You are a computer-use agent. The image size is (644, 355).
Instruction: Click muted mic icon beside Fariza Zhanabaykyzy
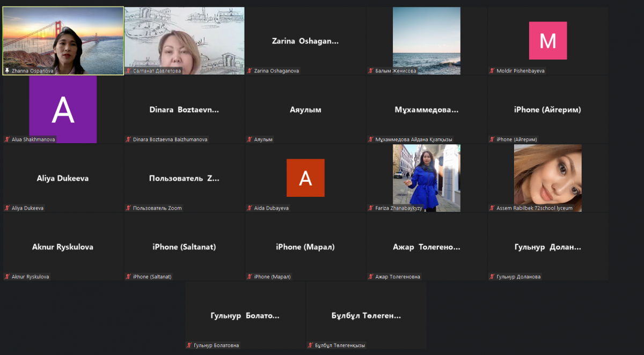click(x=371, y=208)
